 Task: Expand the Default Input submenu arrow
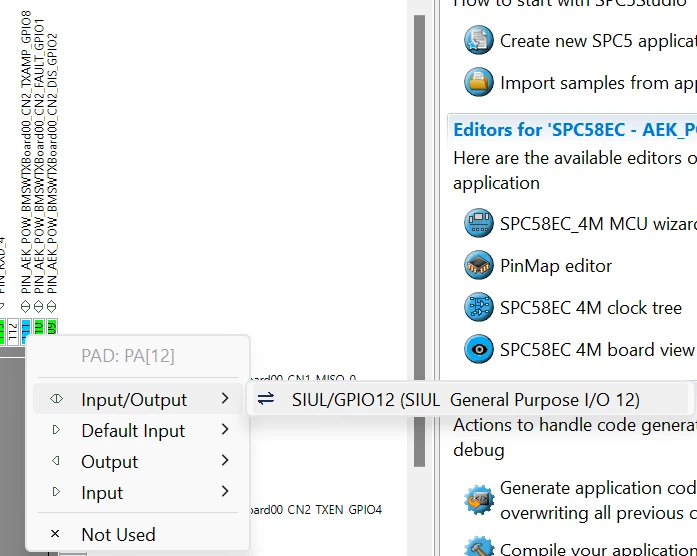tap(225, 430)
